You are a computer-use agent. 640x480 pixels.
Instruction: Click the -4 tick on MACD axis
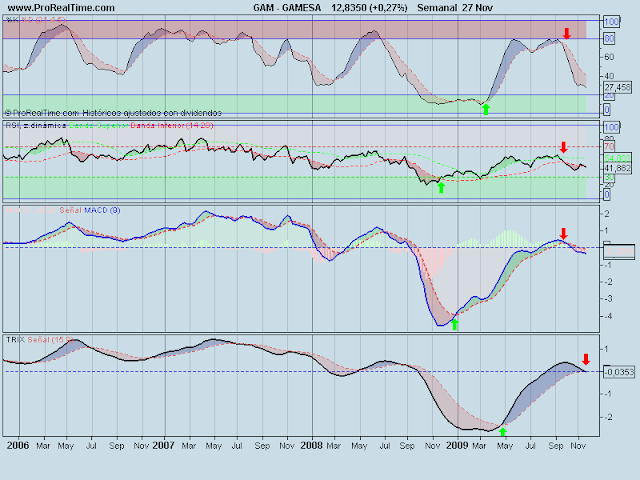pos(607,316)
